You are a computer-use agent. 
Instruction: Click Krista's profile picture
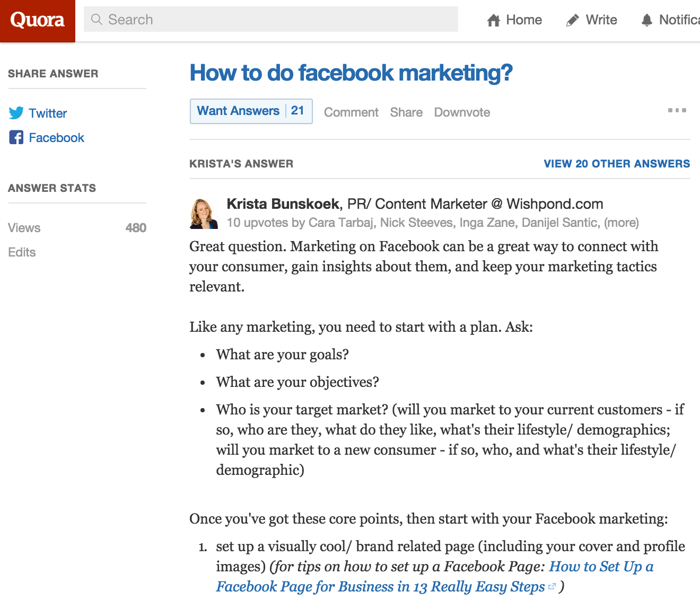204,213
